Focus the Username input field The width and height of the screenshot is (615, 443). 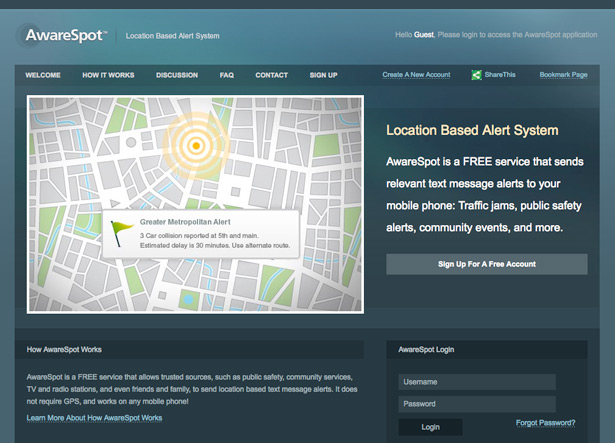point(477,382)
